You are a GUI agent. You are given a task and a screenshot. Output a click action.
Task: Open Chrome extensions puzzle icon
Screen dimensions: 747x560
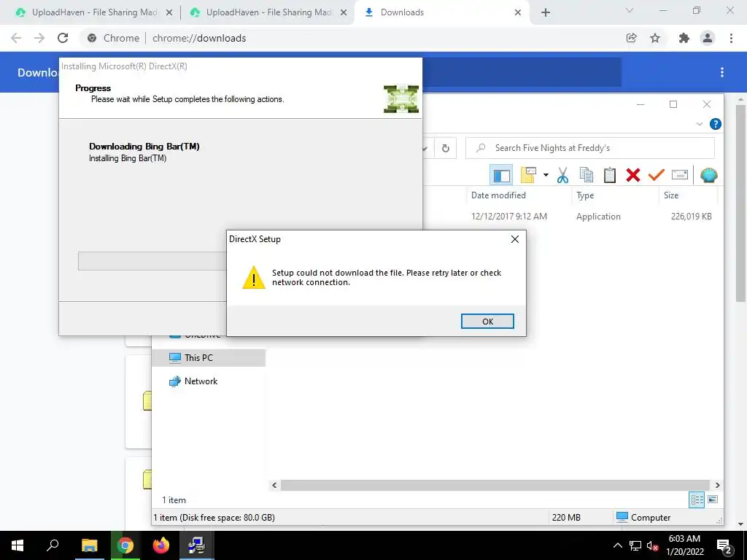684,38
